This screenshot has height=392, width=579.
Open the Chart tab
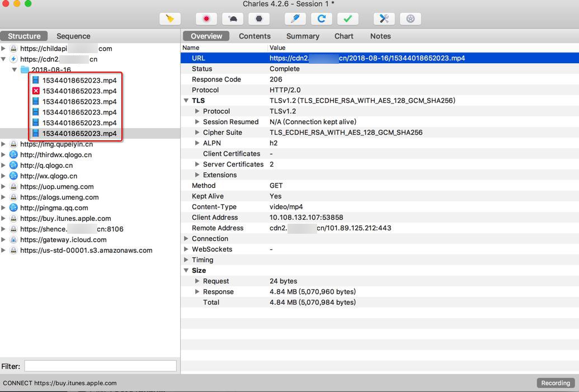click(344, 36)
